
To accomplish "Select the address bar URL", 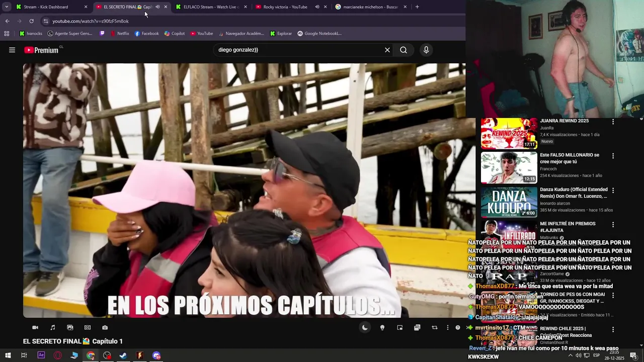I will coord(91,21).
